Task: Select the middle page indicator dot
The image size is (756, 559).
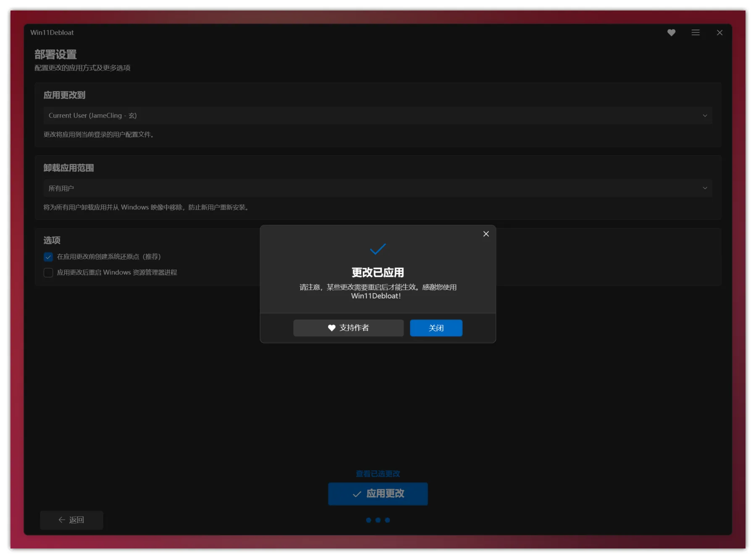Action: point(378,520)
